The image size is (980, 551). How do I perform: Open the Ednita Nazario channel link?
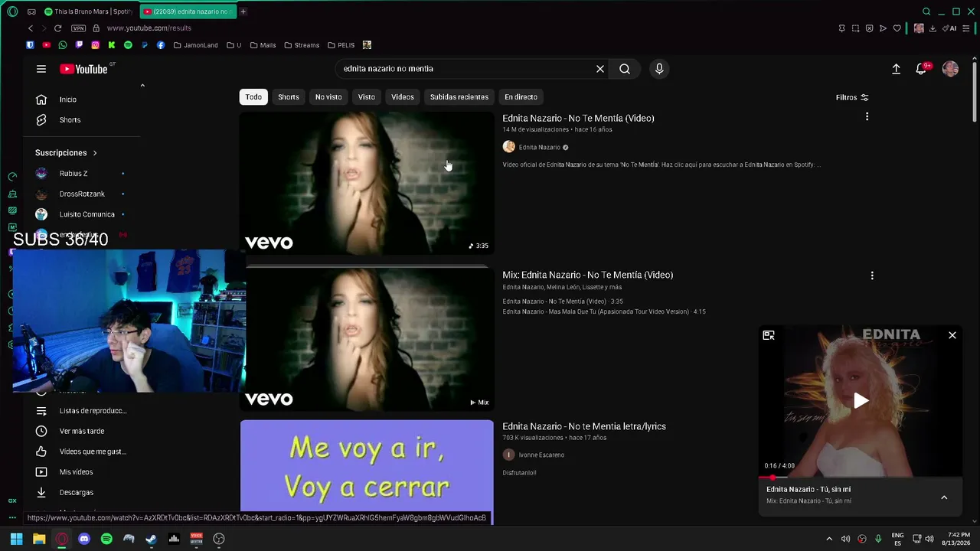540,147
